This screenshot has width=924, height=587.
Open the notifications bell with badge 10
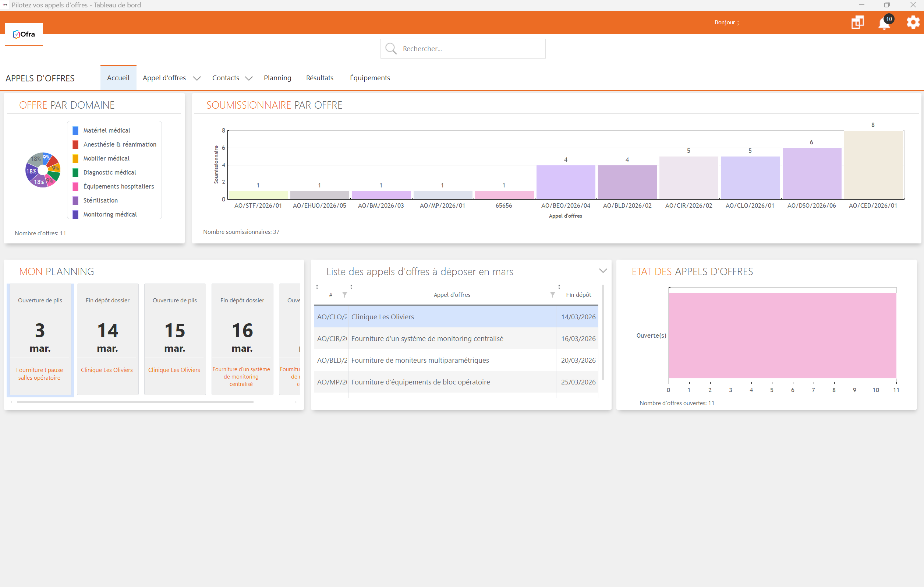(x=884, y=23)
